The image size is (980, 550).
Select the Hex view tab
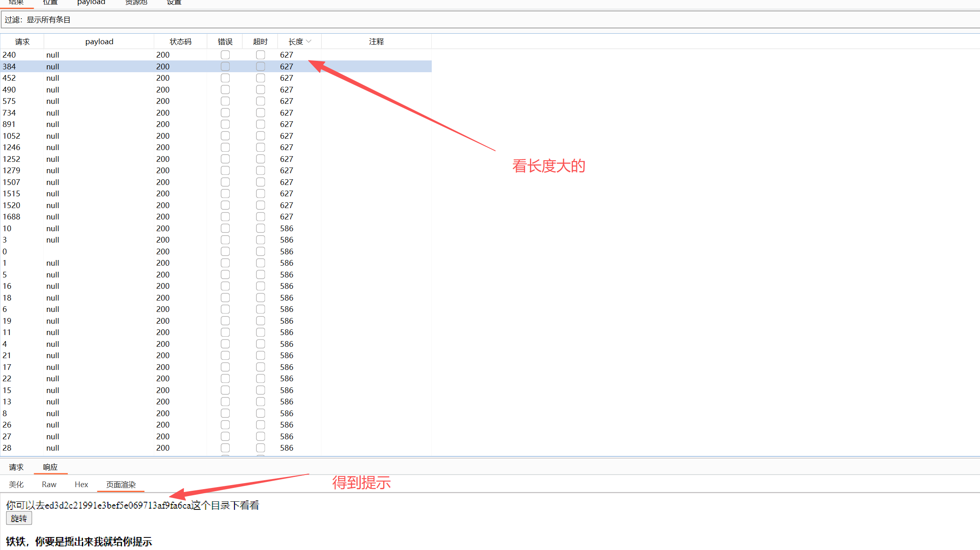81,484
